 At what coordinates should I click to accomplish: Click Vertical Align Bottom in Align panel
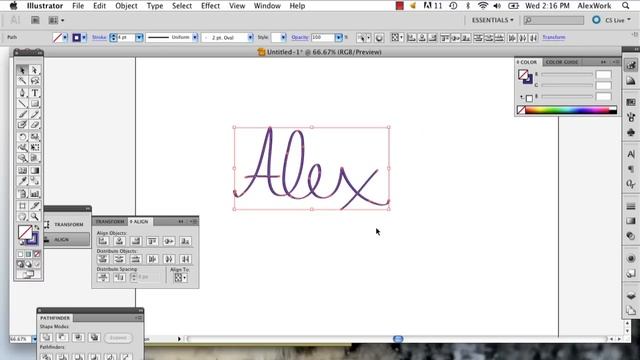tap(185, 241)
